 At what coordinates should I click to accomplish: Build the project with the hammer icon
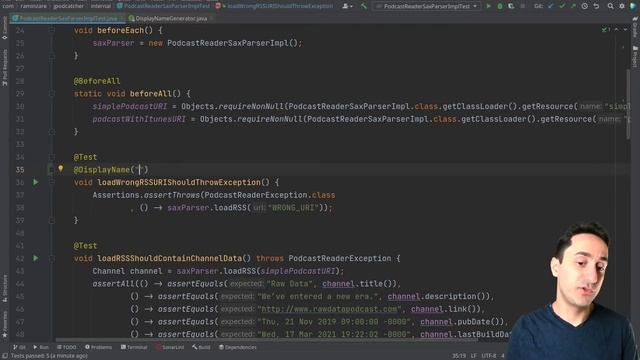pyautogui.click(x=364, y=6)
